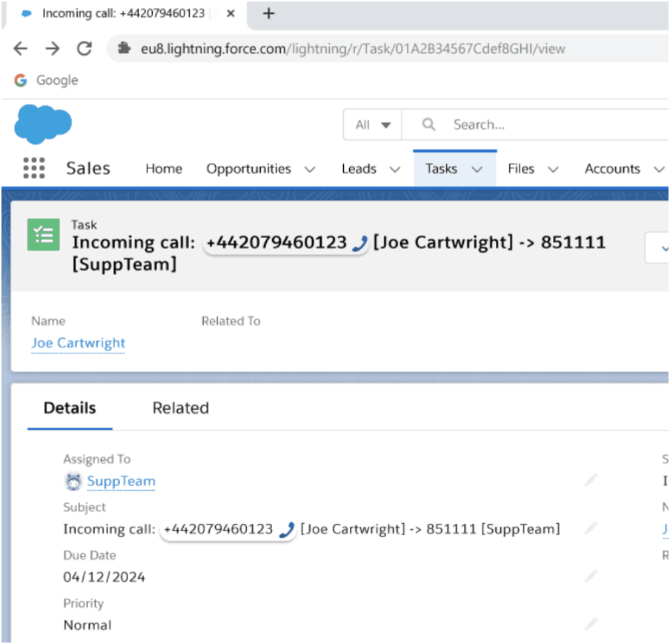Expand the Leads tab chevron
670x644 pixels.
395,169
